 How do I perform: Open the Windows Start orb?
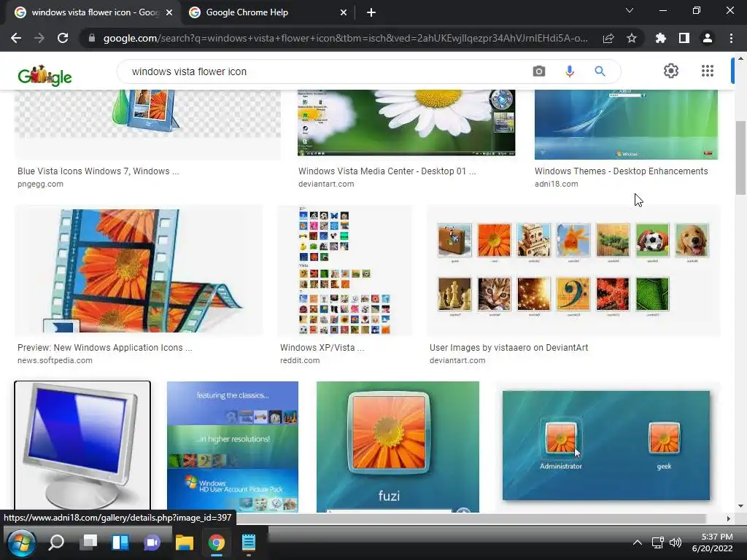click(21, 542)
